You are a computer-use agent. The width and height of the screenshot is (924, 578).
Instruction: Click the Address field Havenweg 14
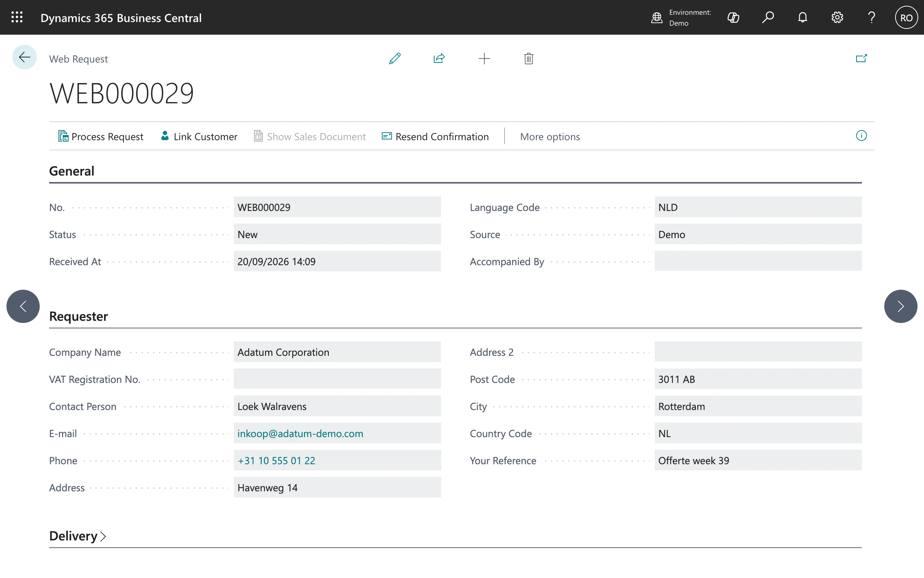point(337,488)
